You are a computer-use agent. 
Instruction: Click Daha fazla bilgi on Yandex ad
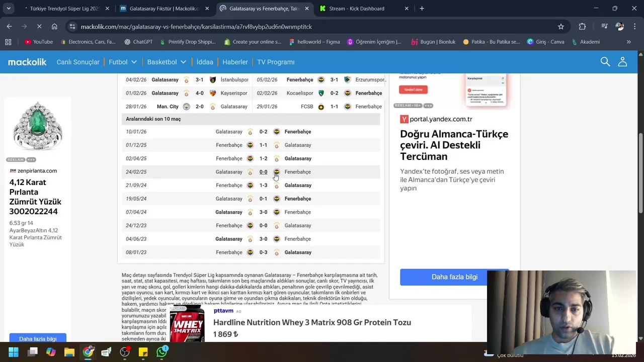[454, 277]
